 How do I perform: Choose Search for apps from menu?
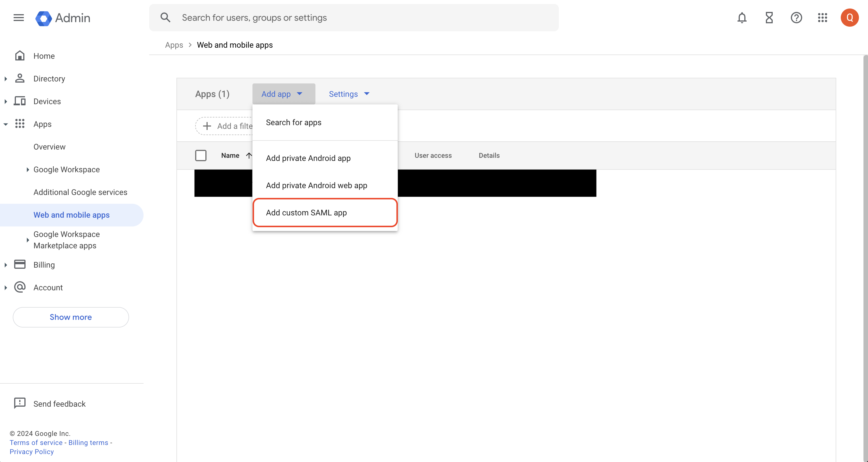point(325,122)
